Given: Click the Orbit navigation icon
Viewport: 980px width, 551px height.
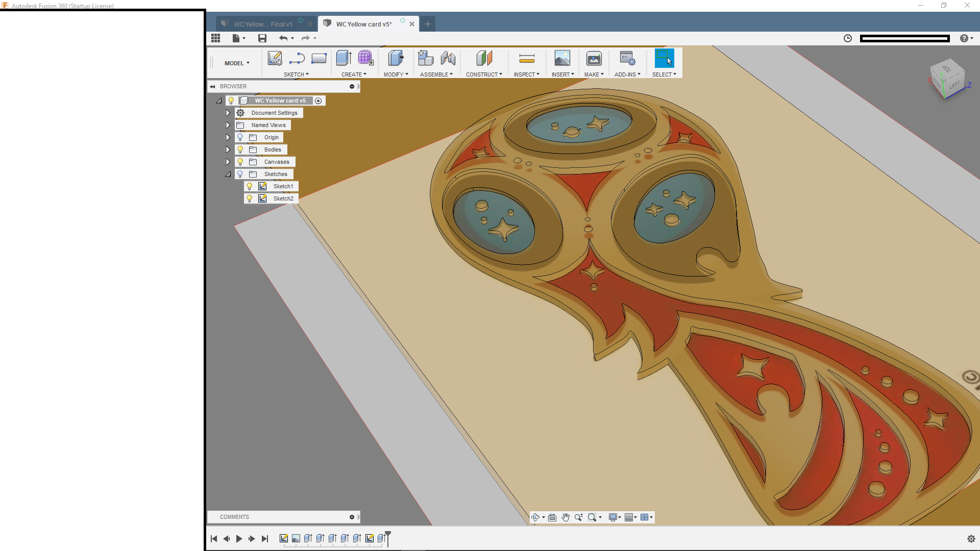Looking at the screenshot, I should point(535,517).
